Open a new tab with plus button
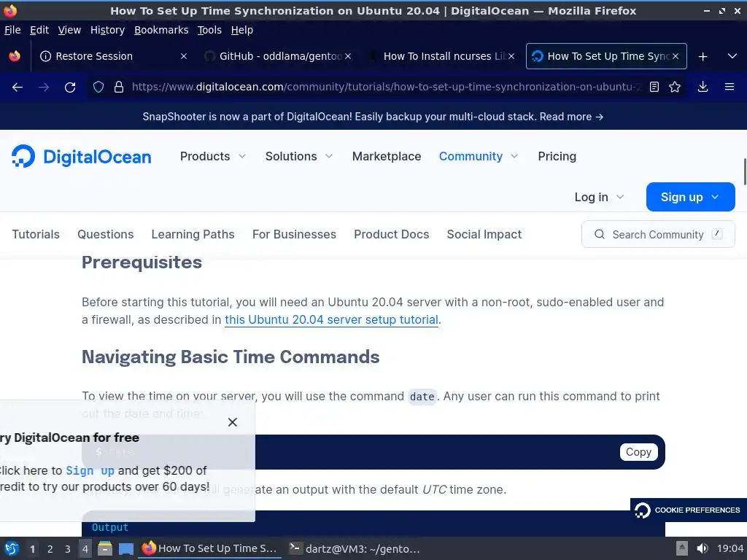This screenshot has width=747, height=560. (703, 57)
